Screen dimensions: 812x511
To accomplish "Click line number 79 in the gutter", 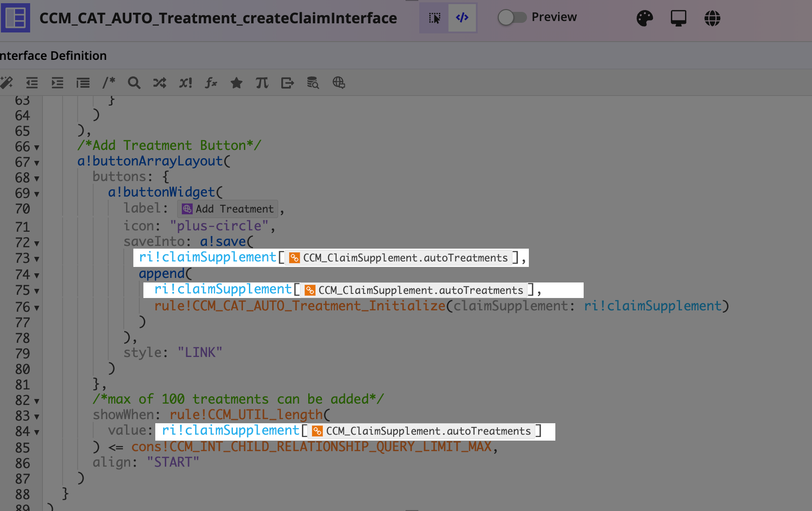I will 22,354.
